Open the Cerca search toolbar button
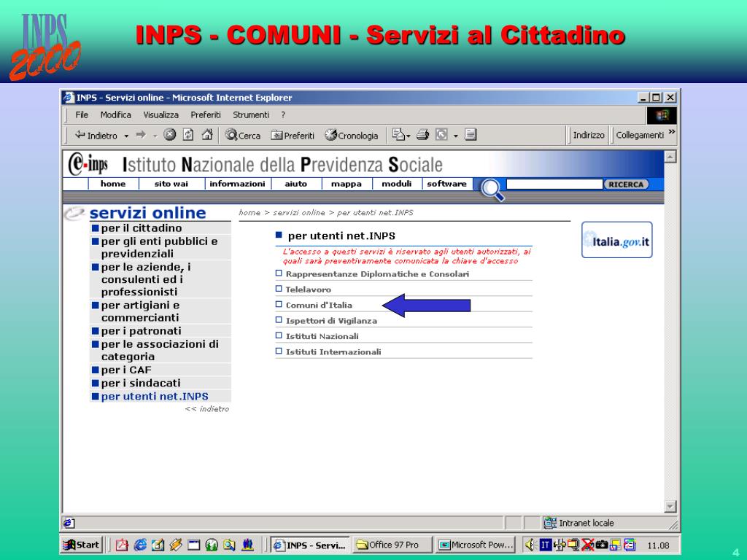The width and height of the screenshot is (747, 560). point(243,135)
